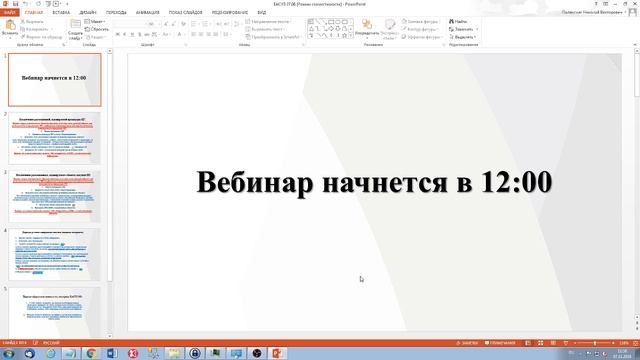Open Microsoft Word from the taskbar
Screen dimensions: 640x360
point(112,353)
